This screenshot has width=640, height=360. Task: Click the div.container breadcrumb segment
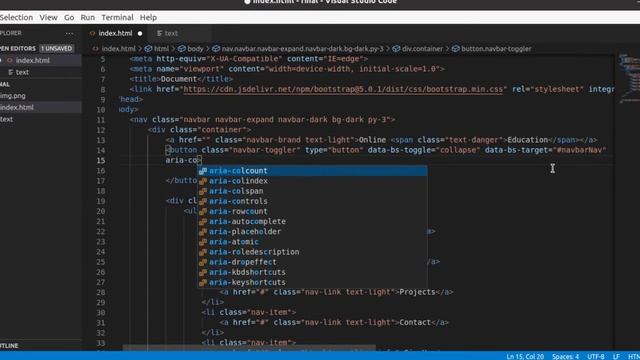point(422,49)
